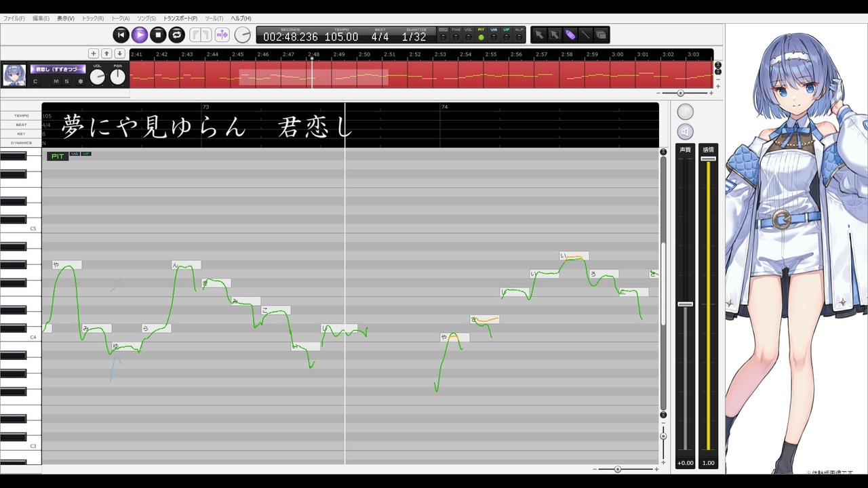Viewport: 868px width, 488px height.
Task: Toggle loop playback button
Action: pyautogui.click(x=176, y=35)
